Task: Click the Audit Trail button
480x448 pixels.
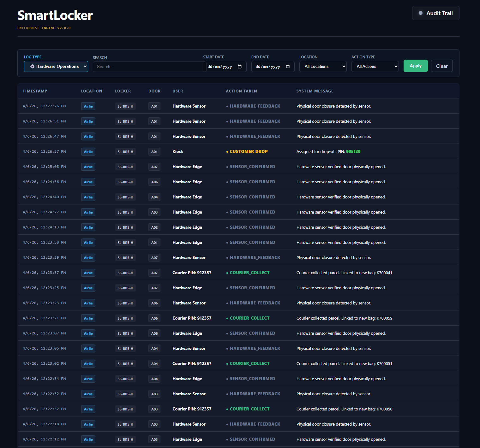Action: pos(435,13)
